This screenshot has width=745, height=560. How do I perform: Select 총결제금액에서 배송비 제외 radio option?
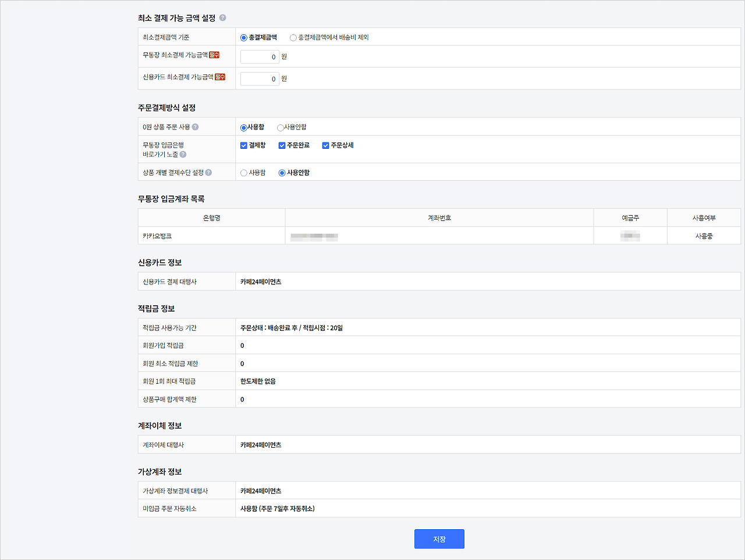[x=293, y=38]
